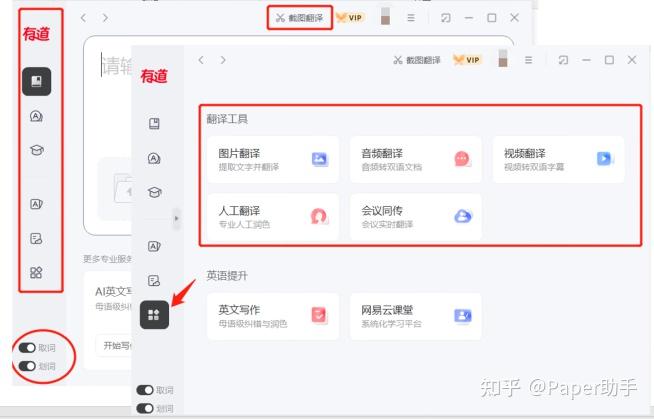The image size is (654, 419).
Task: Open dictionary icon in front window sidebar
Action: coord(154,123)
